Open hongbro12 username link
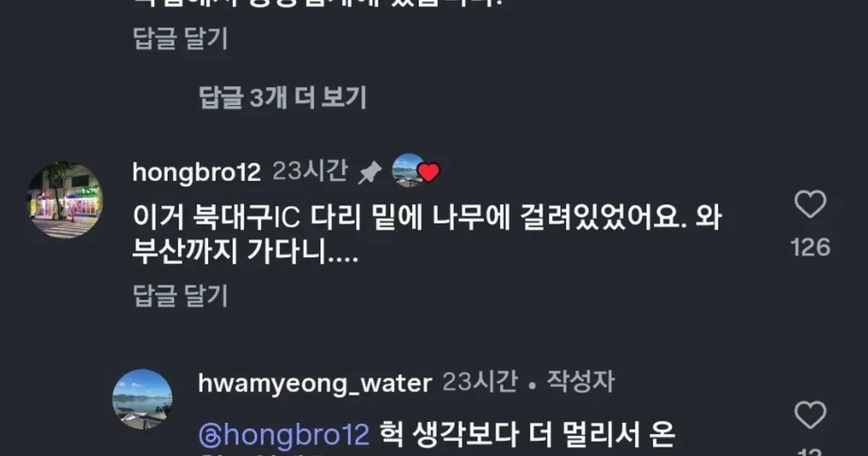 pyautogui.click(x=197, y=172)
